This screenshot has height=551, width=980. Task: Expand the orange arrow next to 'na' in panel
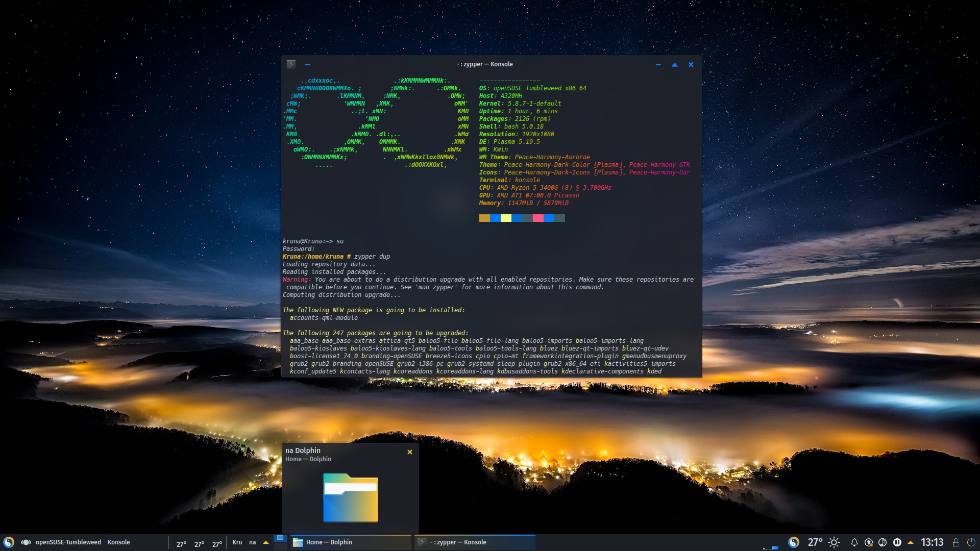pos(266,542)
